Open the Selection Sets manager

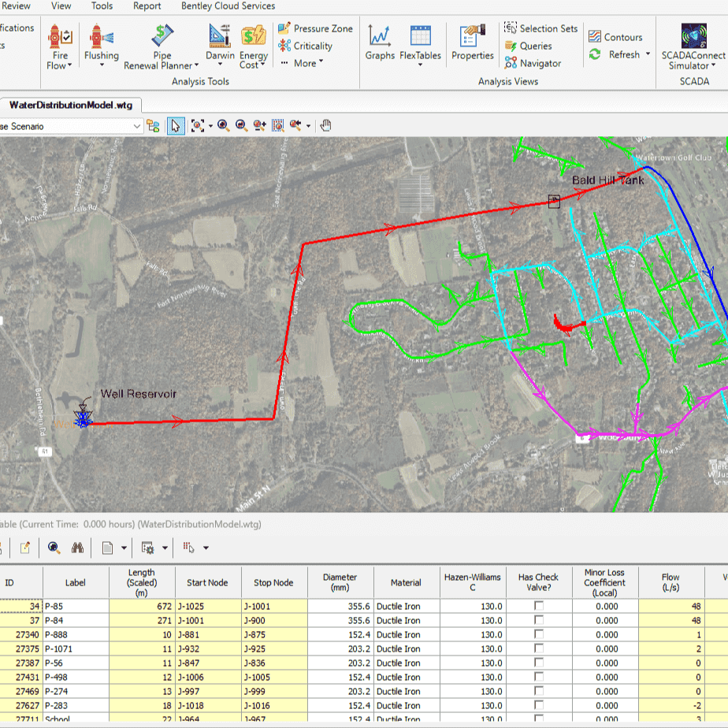[540, 28]
